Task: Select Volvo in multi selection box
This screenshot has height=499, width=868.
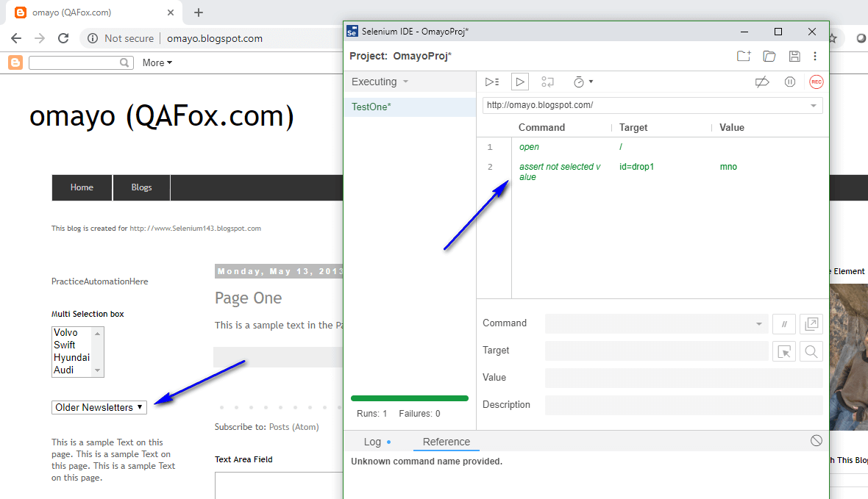Action: click(x=65, y=332)
